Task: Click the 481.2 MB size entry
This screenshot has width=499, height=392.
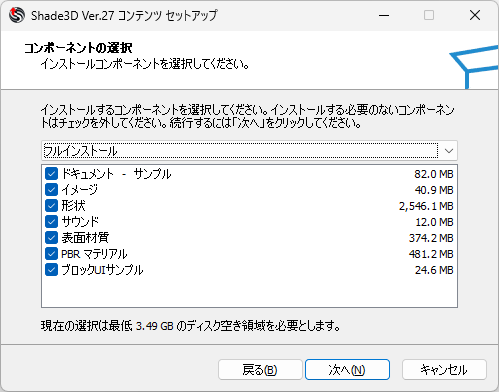Action: tap(431, 254)
